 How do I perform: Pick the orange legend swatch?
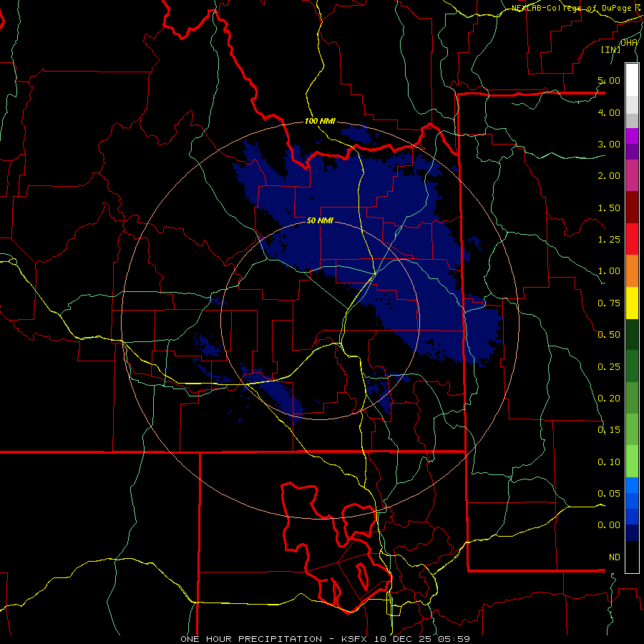pyautogui.click(x=632, y=271)
